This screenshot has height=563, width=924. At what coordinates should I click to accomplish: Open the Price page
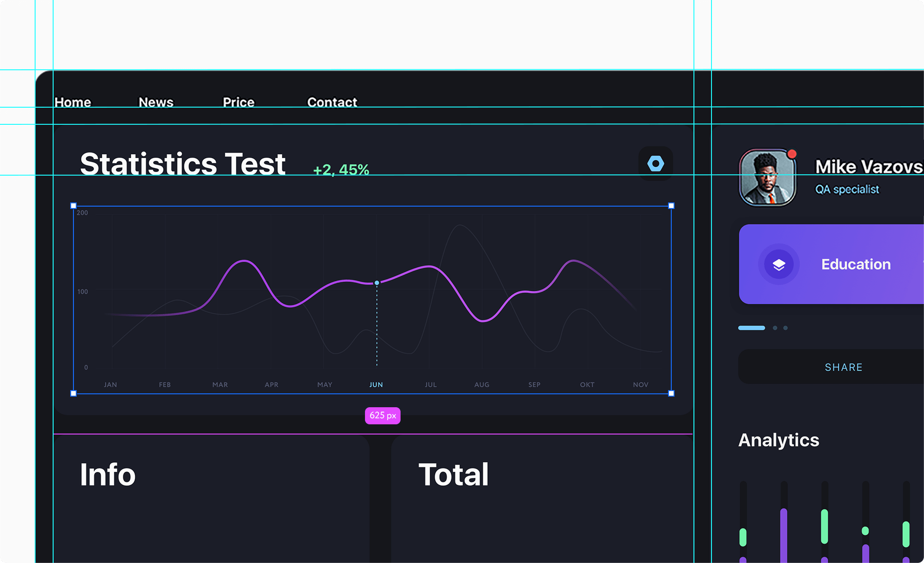coord(239,102)
